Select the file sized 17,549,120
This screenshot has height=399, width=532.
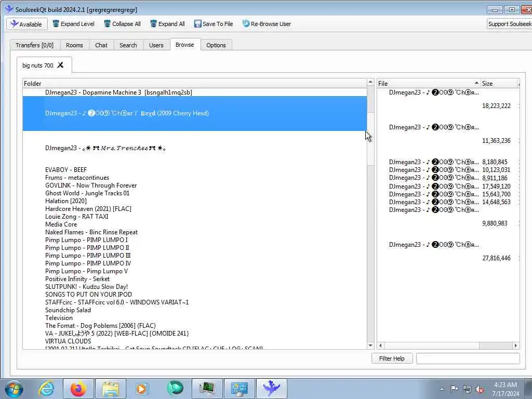448,187
